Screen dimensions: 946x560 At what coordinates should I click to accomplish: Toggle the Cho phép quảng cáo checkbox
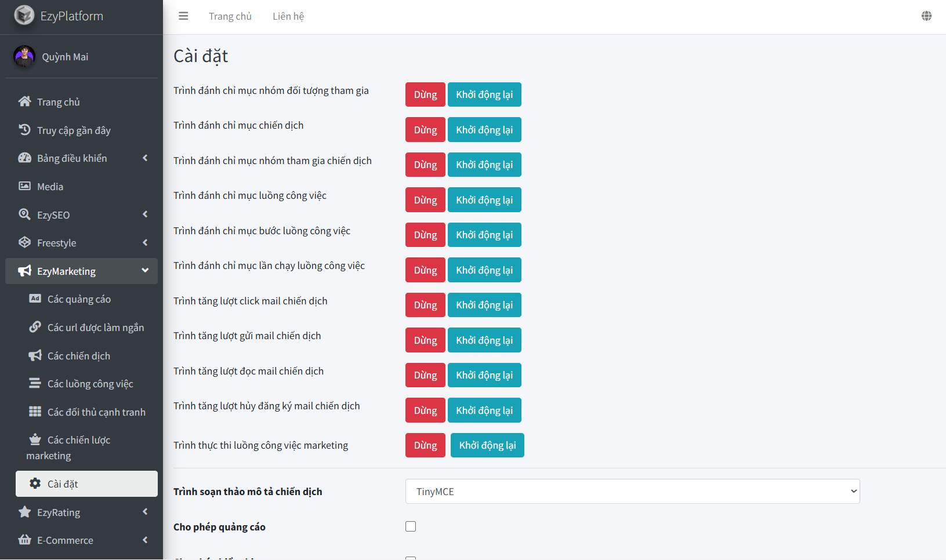411,526
